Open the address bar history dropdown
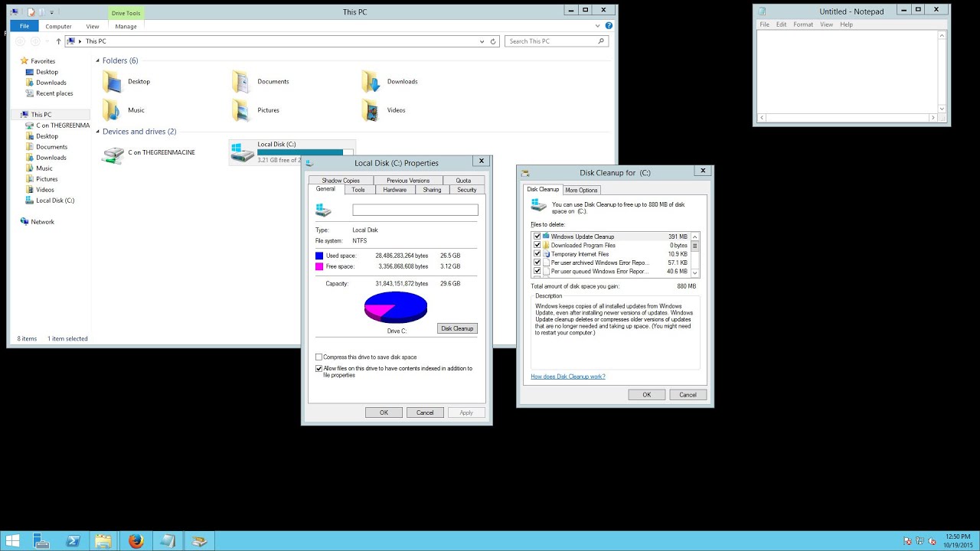 (482, 41)
